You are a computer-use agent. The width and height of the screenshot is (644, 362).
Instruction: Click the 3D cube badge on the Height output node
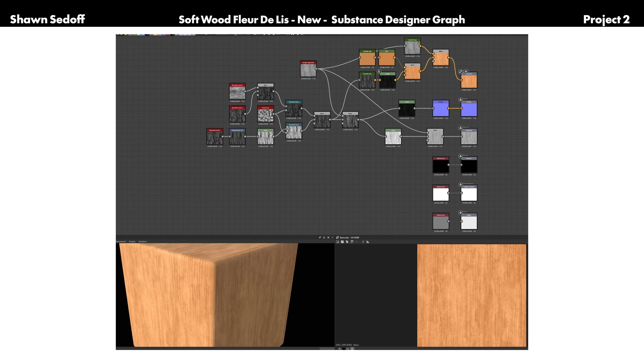[461, 213]
